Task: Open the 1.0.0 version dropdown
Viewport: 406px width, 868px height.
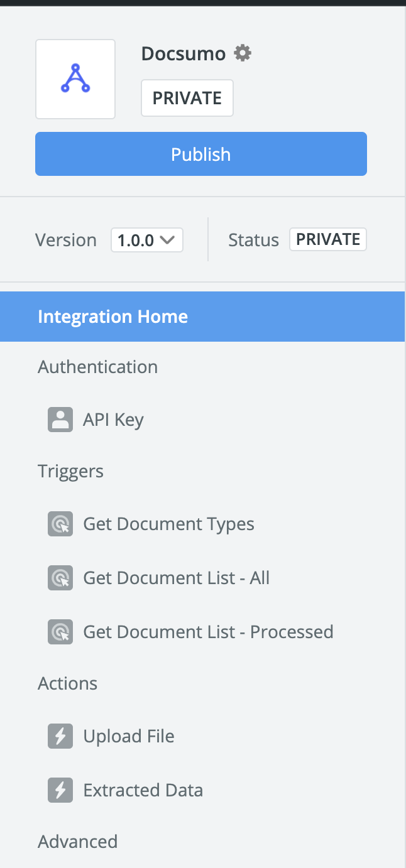Action: tap(147, 240)
